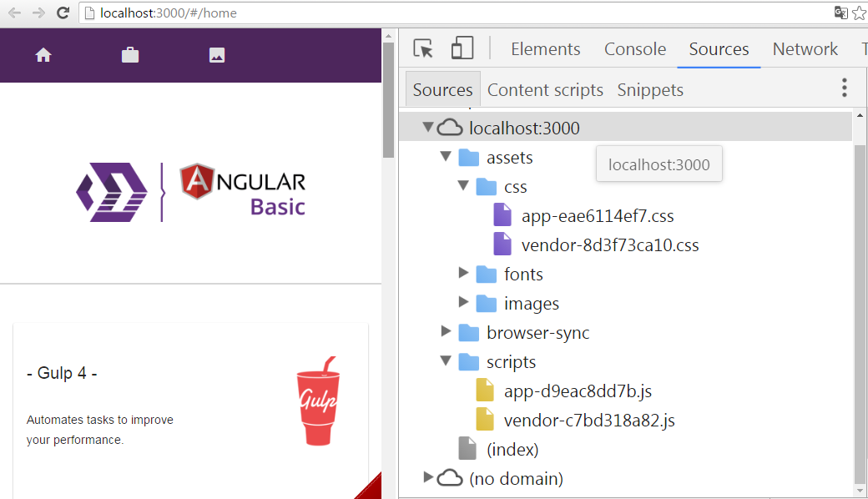Select the browser-sync folder label
The image size is (868, 499).
point(538,333)
